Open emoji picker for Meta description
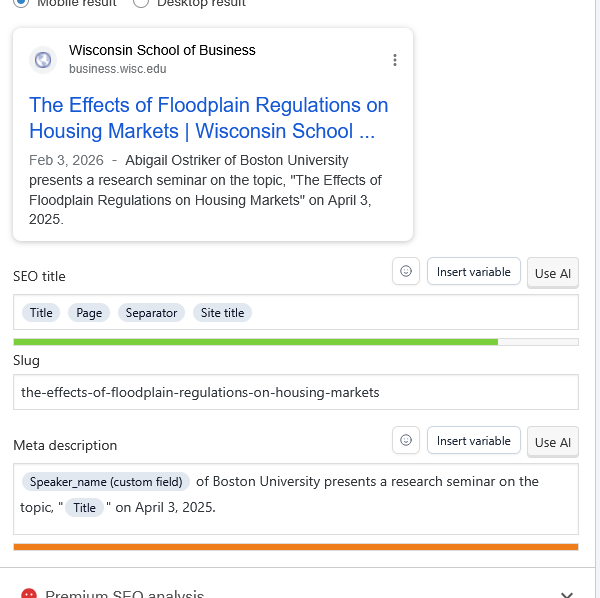 (405, 441)
